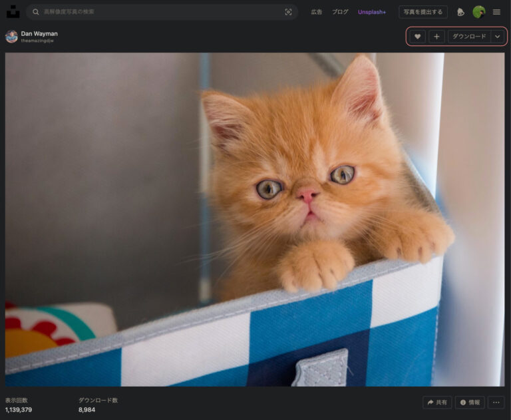Add photo to collection with plus button
The height and width of the screenshot is (420, 511).
click(436, 37)
